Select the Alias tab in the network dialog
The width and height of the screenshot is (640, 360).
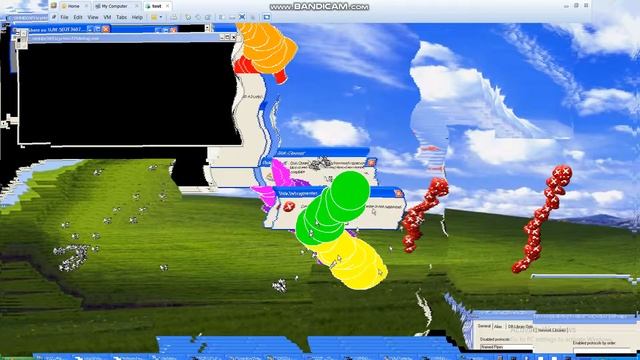click(x=498, y=327)
